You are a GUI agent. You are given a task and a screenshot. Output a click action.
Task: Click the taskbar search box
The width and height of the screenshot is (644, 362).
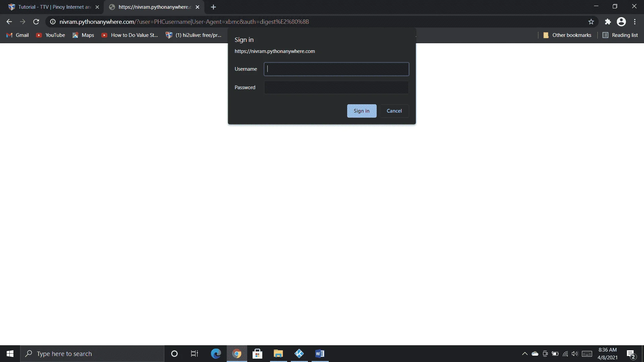pyautogui.click(x=92, y=354)
